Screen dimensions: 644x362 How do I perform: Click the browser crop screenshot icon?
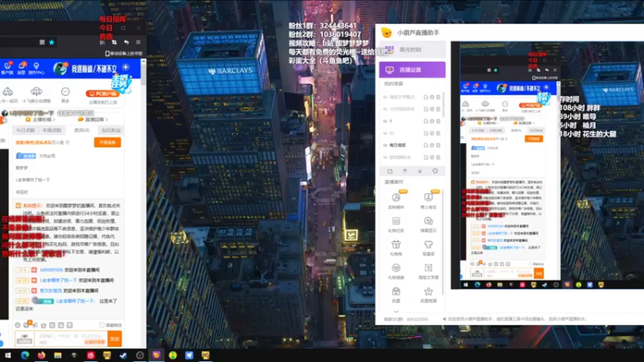(x=114, y=43)
